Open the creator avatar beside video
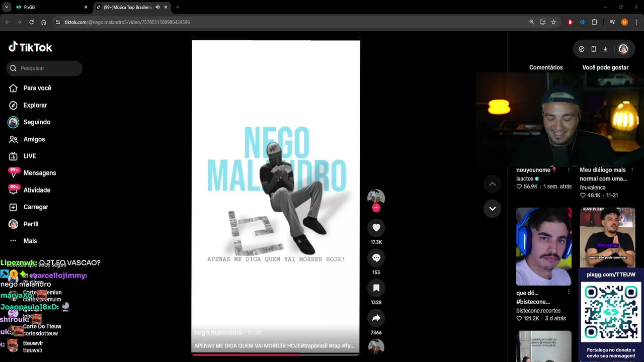 click(376, 197)
